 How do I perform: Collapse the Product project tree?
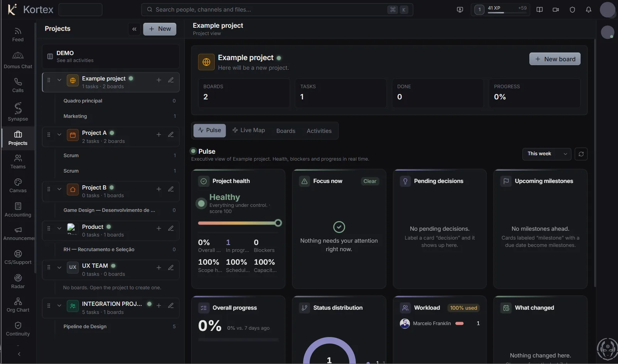tap(59, 228)
